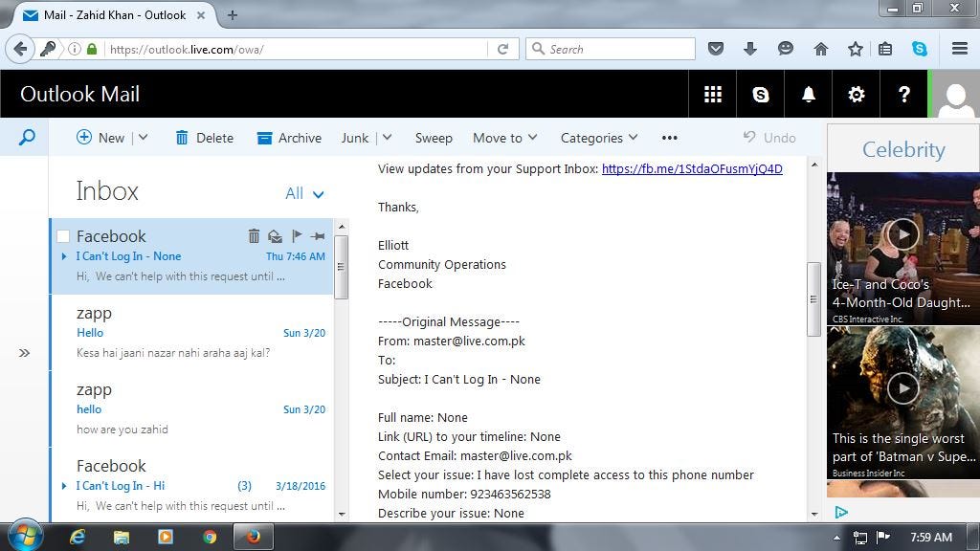Delete the selected Facebook message with trash icon
980x551 pixels.
pos(254,236)
